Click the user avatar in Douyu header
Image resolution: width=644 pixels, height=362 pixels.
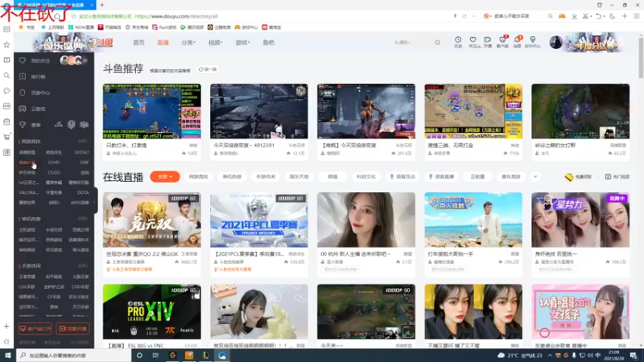[555, 43]
